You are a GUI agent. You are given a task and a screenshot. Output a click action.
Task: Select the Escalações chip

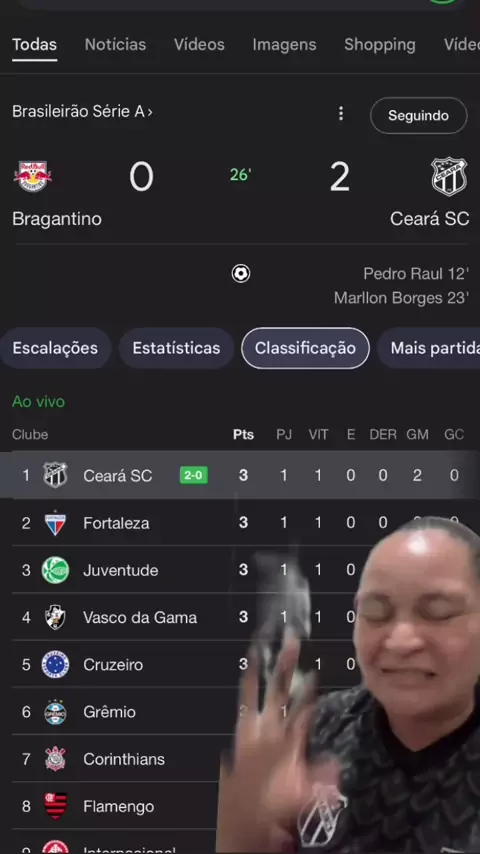pos(55,348)
